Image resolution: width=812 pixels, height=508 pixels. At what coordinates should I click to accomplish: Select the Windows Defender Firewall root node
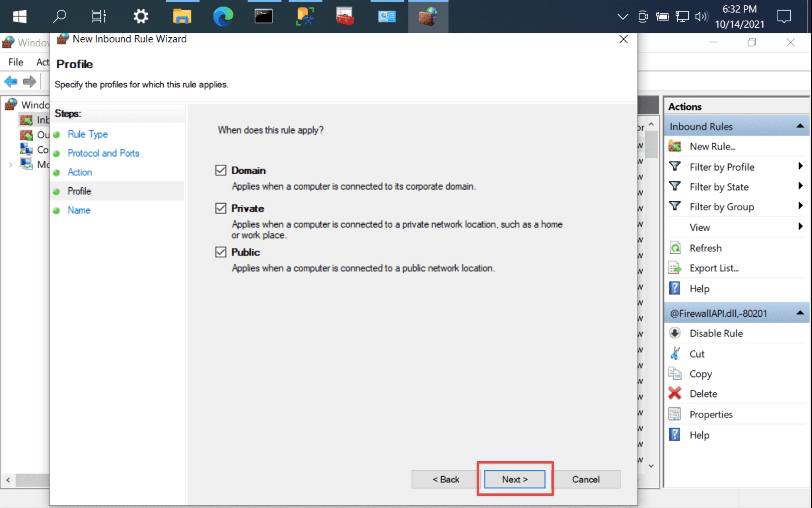pyautogui.click(x=27, y=105)
